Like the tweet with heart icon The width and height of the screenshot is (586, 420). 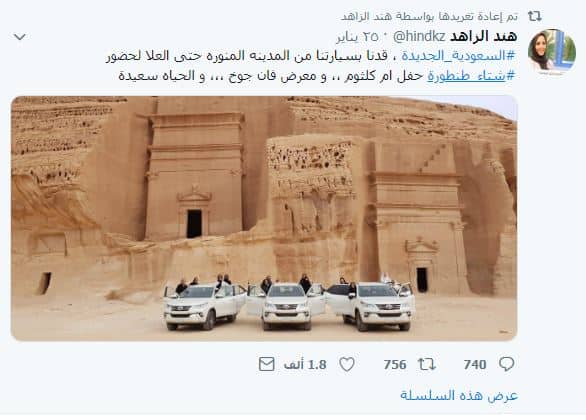pyautogui.click(x=347, y=364)
